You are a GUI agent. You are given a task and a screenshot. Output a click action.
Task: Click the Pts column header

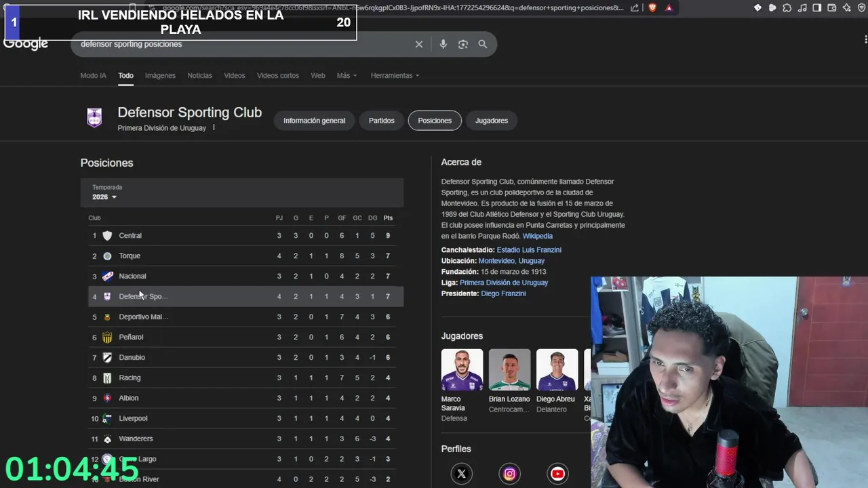point(388,218)
